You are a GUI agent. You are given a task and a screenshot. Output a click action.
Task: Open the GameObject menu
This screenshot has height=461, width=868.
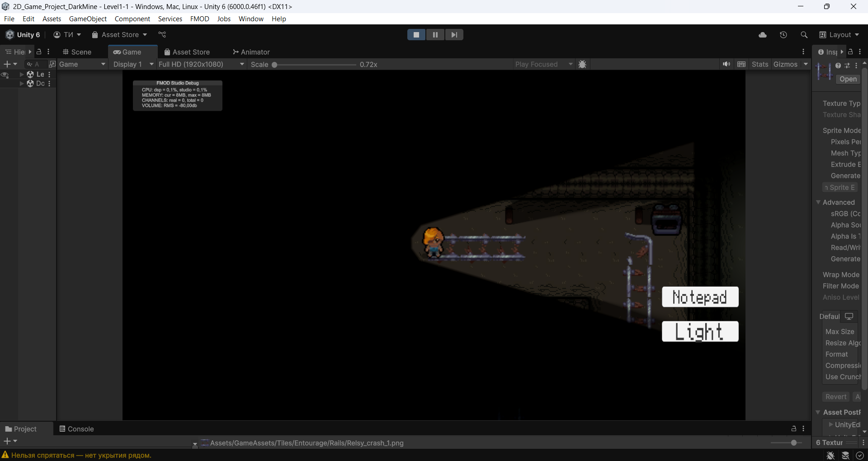tap(88, 19)
